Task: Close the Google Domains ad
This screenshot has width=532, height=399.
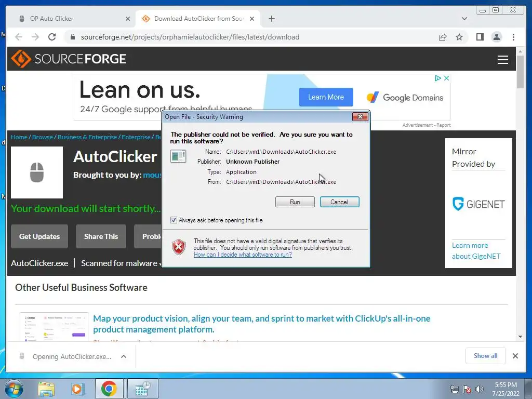Action: [x=446, y=78]
